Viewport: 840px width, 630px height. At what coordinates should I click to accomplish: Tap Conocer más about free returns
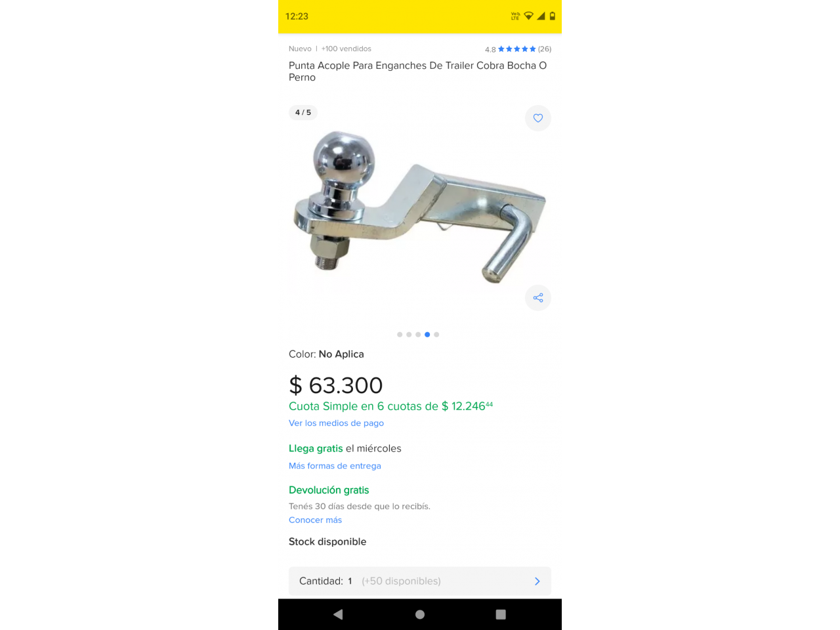(315, 520)
